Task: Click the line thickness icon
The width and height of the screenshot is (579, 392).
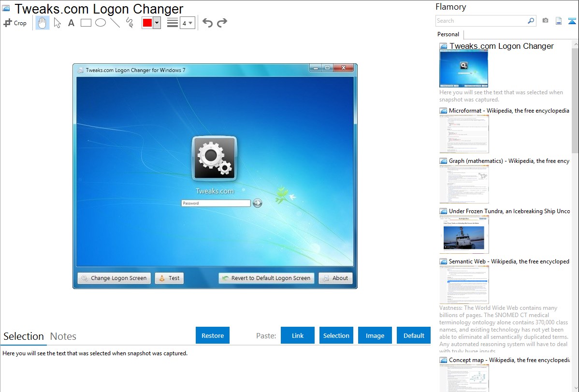Action: point(173,23)
